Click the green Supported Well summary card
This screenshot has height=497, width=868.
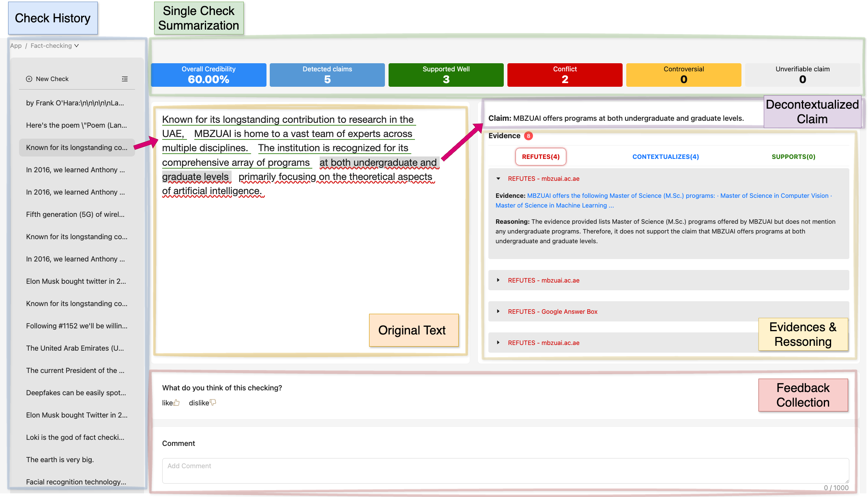pos(446,75)
